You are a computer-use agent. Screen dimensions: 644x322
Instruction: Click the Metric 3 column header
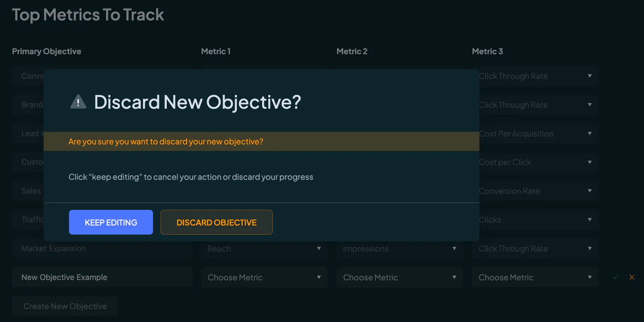pos(487,51)
